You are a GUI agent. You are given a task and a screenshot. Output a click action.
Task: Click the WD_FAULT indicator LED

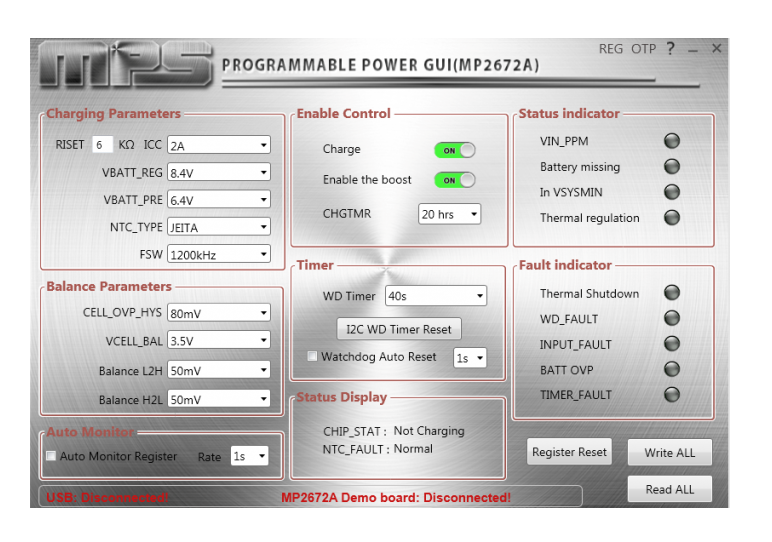[672, 319]
